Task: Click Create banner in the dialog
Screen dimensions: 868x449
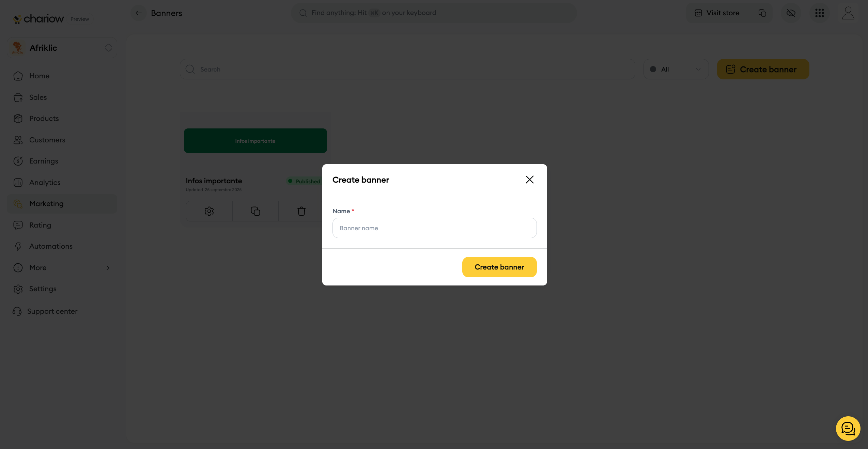Action: click(x=499, y=267)
